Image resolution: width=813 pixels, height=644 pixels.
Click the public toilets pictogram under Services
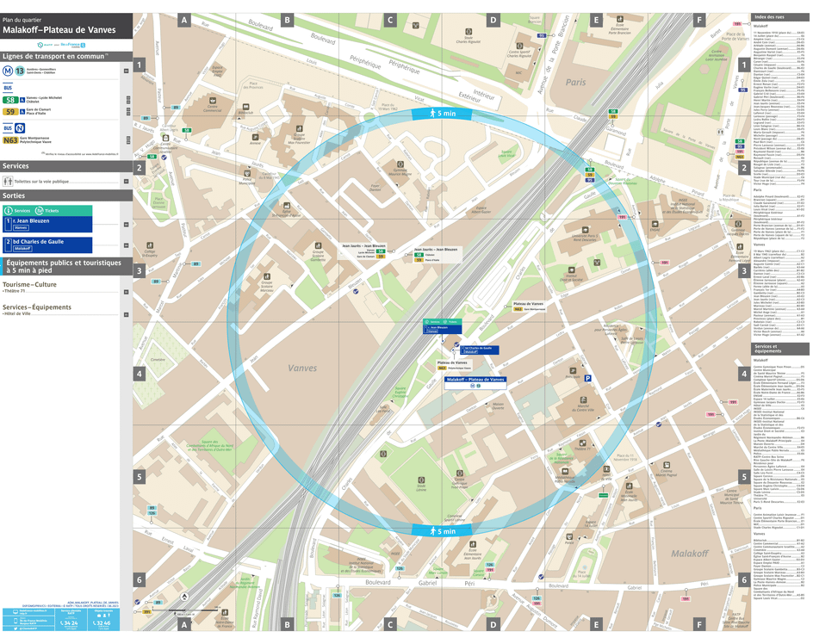tap(7, 181)
